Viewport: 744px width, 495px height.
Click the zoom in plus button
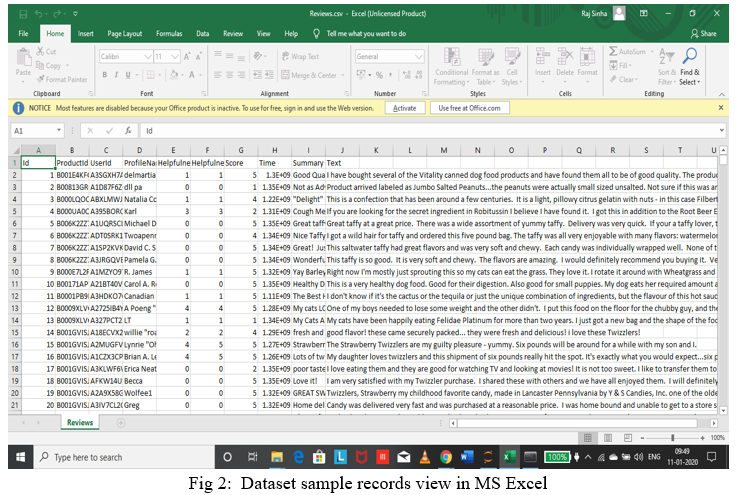point(703,438)
